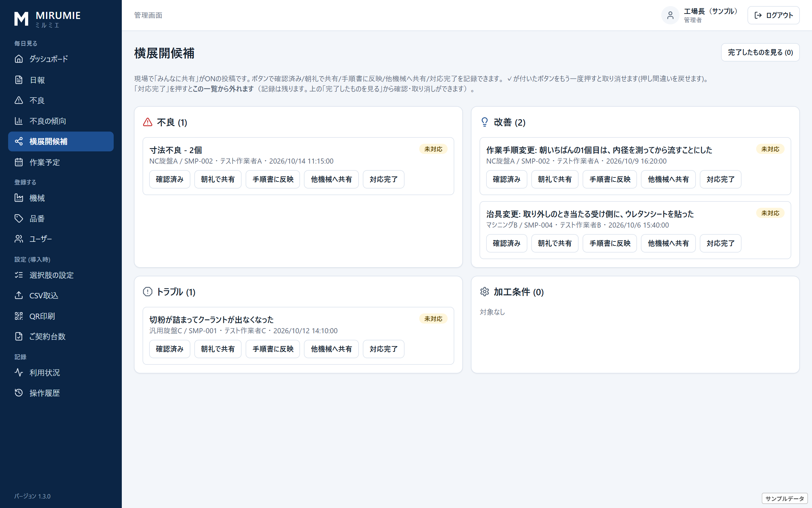Open the 不良の傾向 bar chart icon
Viewport: 812px width, 508px height.
[x=19, y=121]
